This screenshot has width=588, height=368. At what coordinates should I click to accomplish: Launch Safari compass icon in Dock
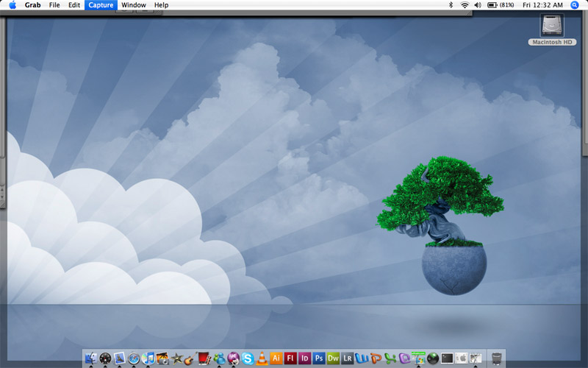tap(134, 358)
